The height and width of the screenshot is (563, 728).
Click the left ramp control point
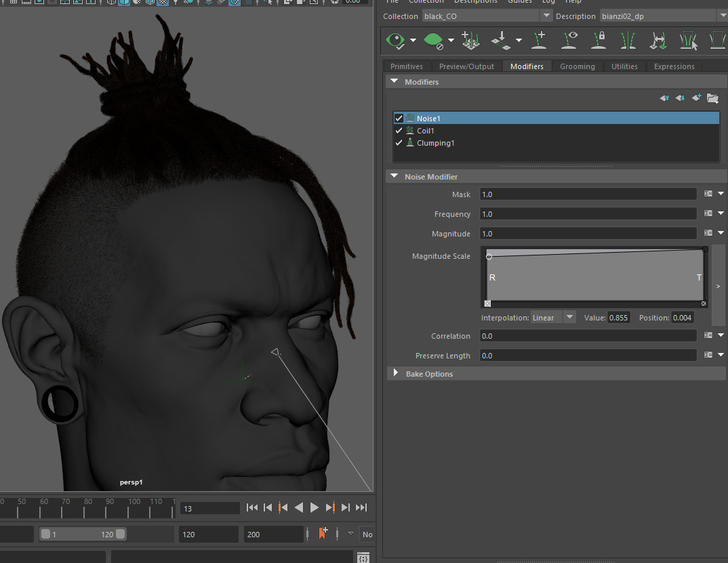[489, 256]
